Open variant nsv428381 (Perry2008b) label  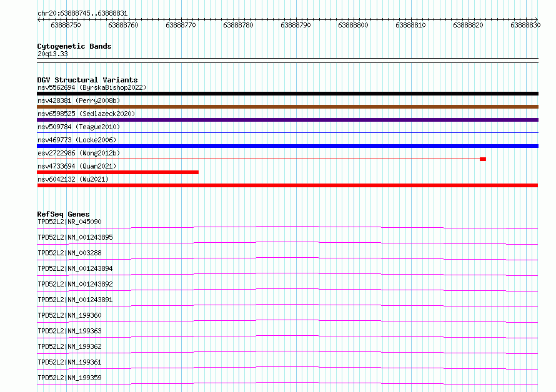pyautogui.click(x=79, y=100)
